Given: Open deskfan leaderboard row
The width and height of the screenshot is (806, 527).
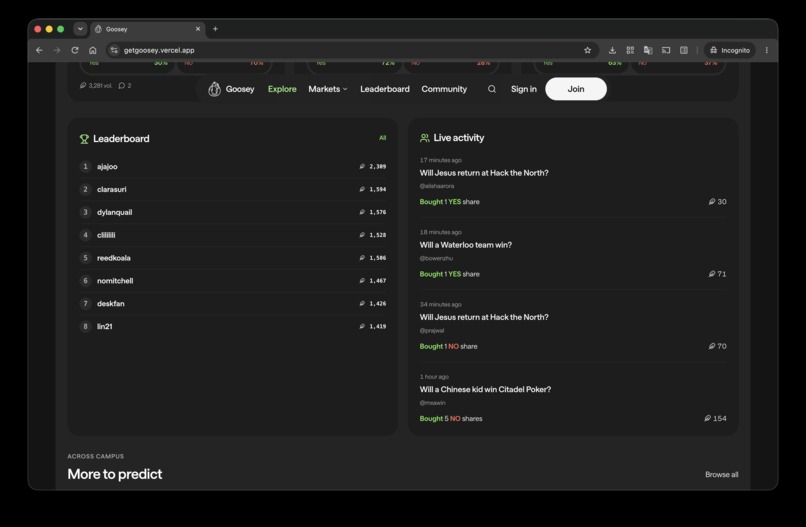Looking at the screenshot, I should (233, 303).
